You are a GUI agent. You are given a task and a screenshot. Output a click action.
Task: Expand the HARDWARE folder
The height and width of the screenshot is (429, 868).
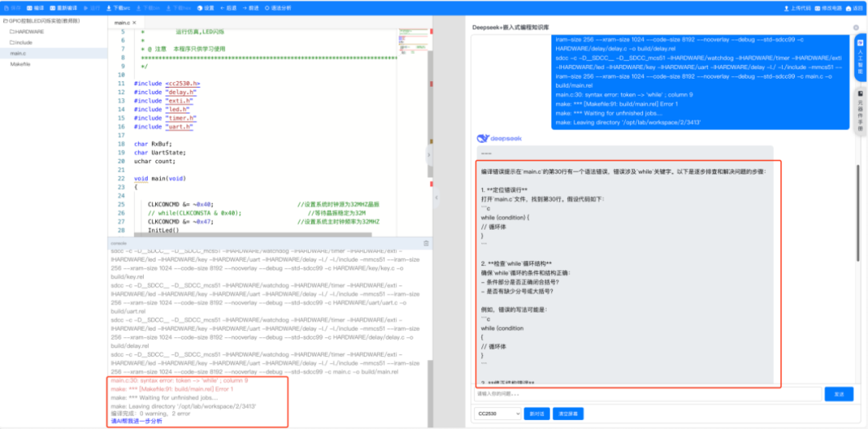click(x=27, y=31)
